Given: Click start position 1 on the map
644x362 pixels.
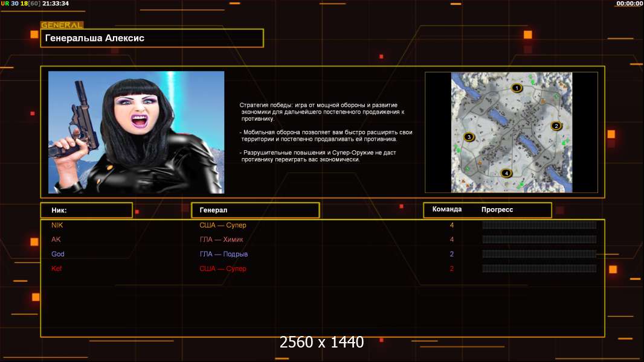Looking at the screenshot, I should [x=516, y=88].
